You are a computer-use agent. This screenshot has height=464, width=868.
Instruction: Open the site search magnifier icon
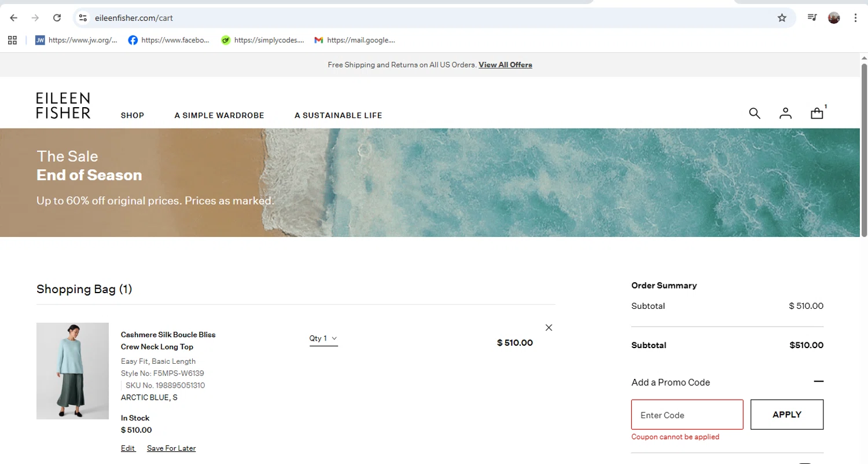click(755, 113)
